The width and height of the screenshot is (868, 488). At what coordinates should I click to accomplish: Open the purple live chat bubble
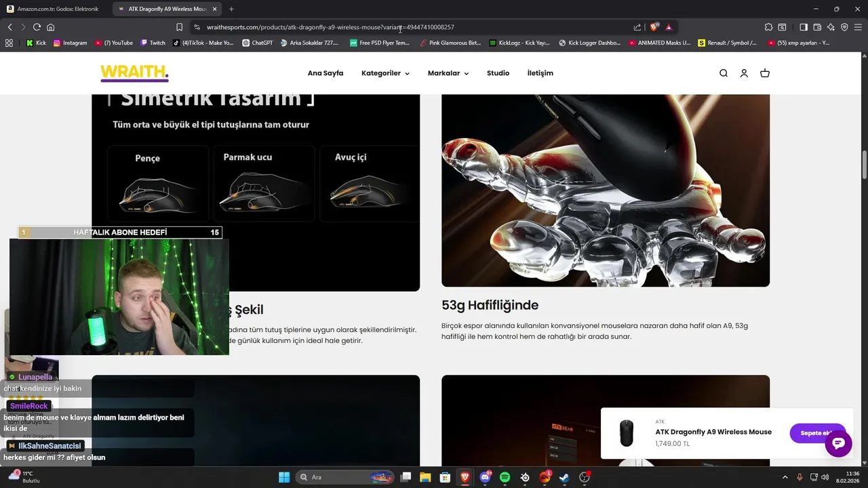[x=838, y=443]
